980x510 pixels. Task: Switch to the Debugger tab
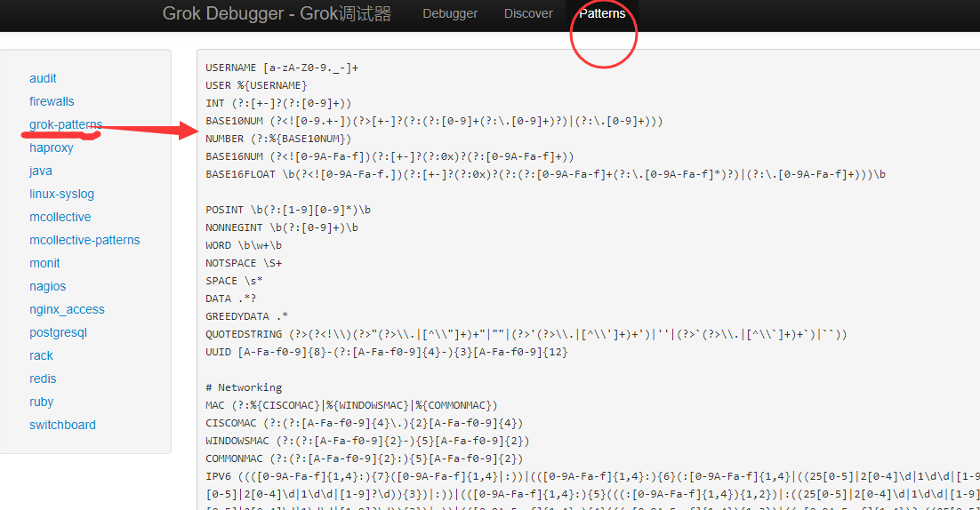tap(450, 13)
